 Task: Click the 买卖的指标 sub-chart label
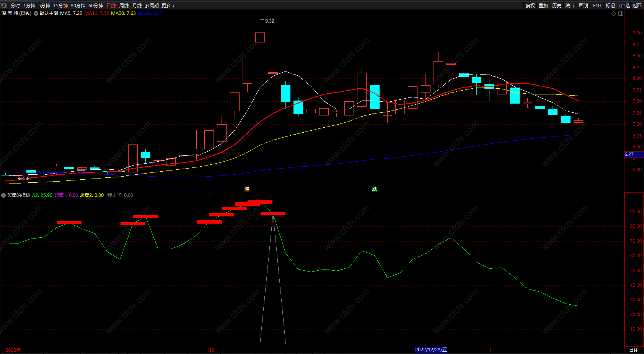coord(19,195)
